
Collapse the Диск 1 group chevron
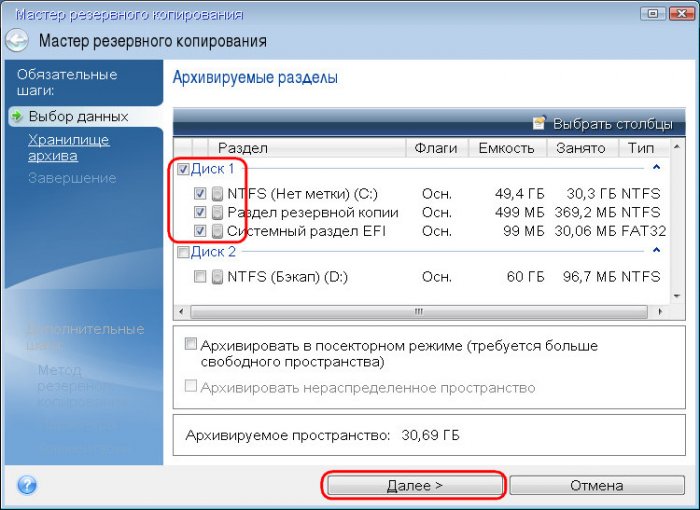coord(656,167)
